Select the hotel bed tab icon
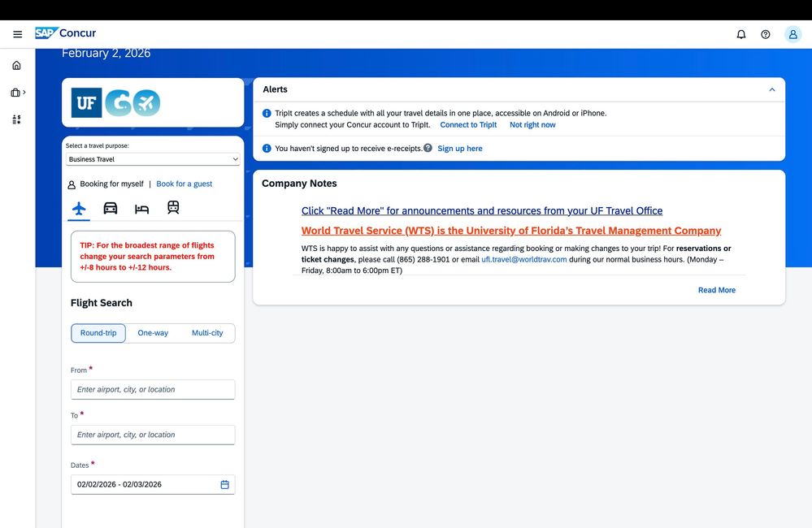 [x=141, y=209]
